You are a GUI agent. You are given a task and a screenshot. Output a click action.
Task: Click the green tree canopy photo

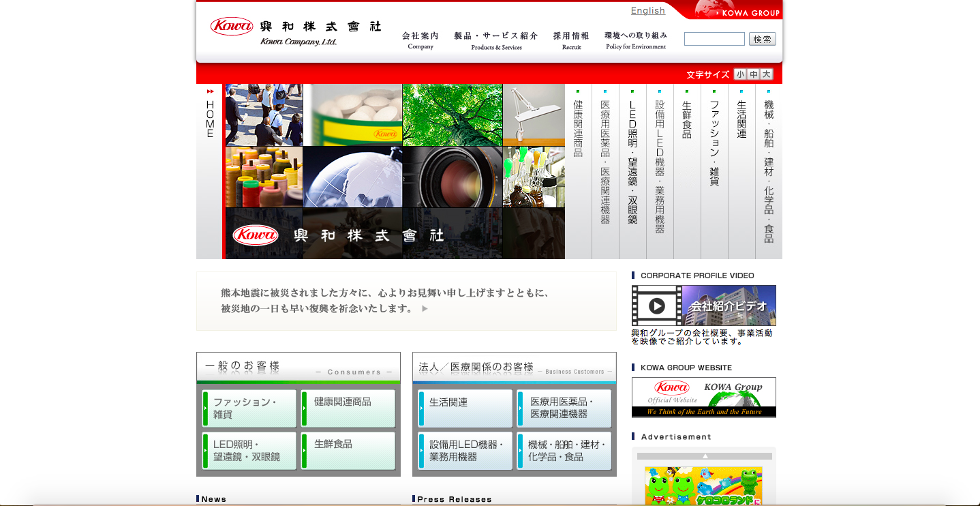[453, 115]
